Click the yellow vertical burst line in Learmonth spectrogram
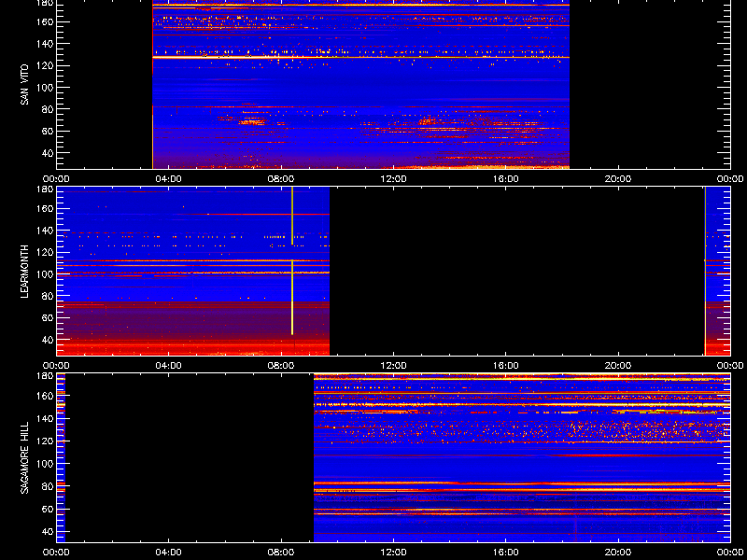The width and height of the screenshot is (747, 560). click(292, 261)
